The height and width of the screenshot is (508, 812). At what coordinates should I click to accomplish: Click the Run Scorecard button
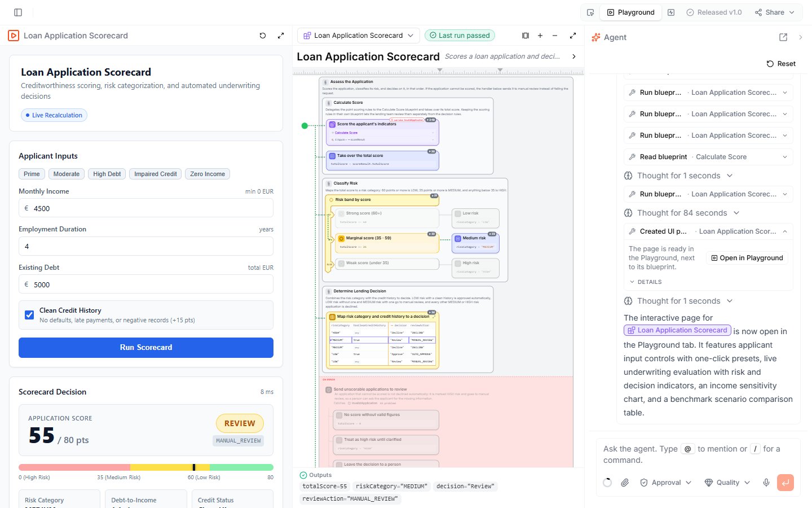[x=146, y=348]
